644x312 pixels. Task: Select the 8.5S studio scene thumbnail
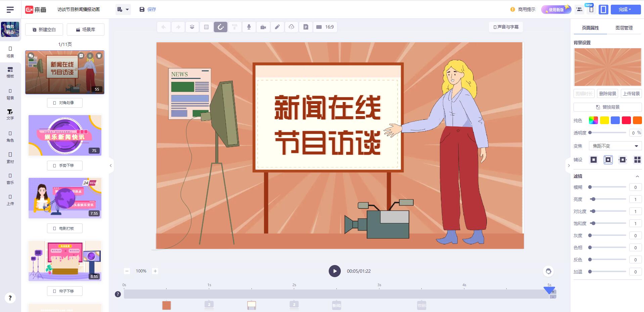coord(65,261)
